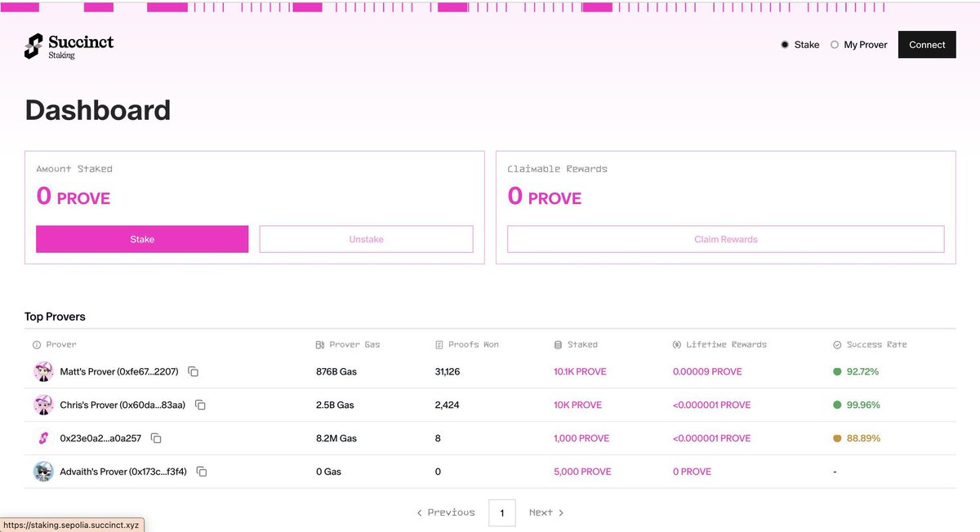Click green status dot beside 99.96%
Image resolution: width=980 pixels, height=532 pixels.
tap(837, 405)
